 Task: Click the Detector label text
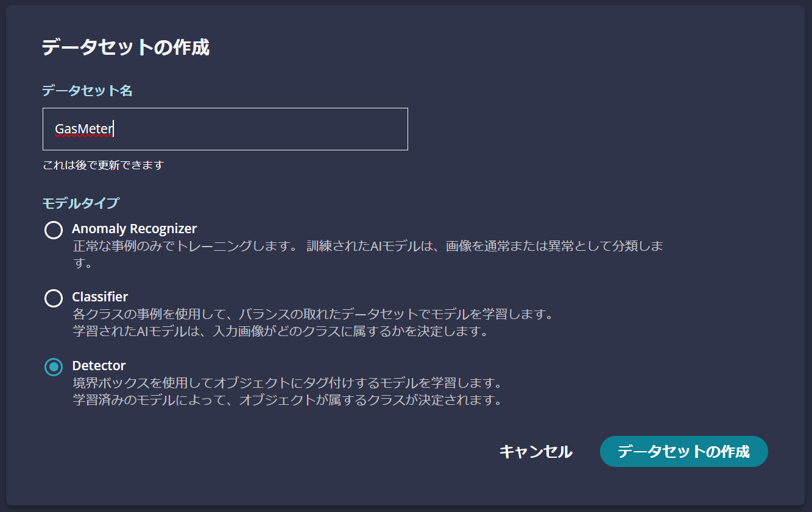coord(98,365)
